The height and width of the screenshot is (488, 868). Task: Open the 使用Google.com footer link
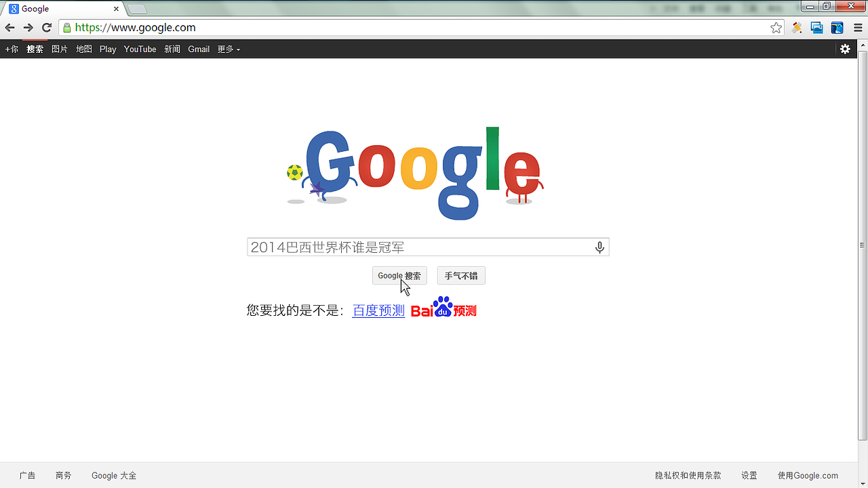click(x=808, y=476)
